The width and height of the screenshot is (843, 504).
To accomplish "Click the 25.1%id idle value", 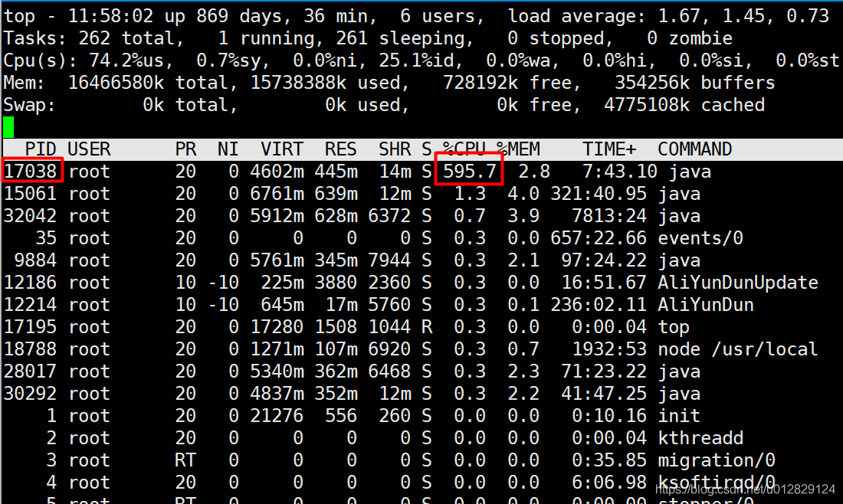I will (421, 61).
